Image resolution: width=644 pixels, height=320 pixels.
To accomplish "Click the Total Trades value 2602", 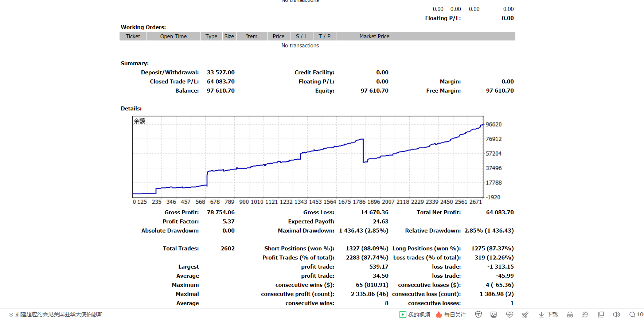I will (228, 249).
